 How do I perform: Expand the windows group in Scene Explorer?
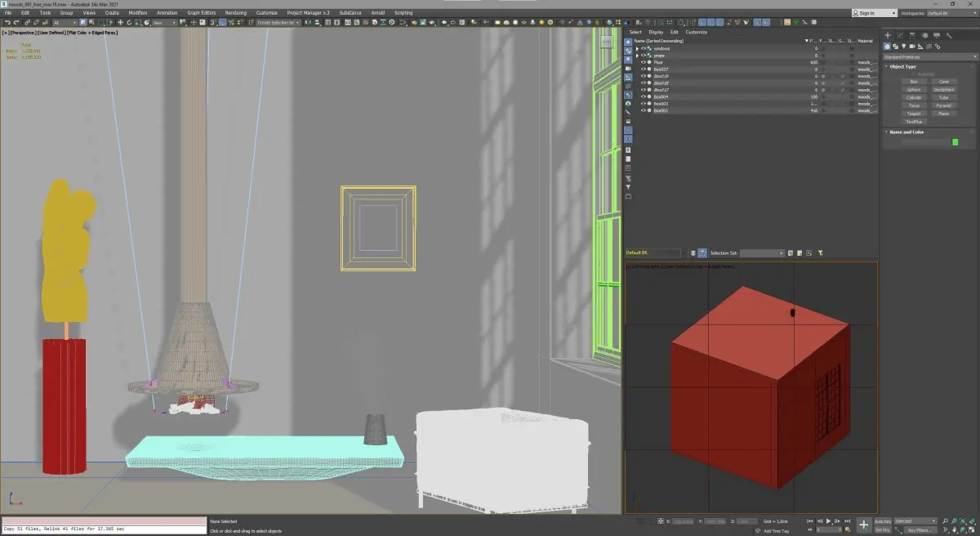[637, 49]
